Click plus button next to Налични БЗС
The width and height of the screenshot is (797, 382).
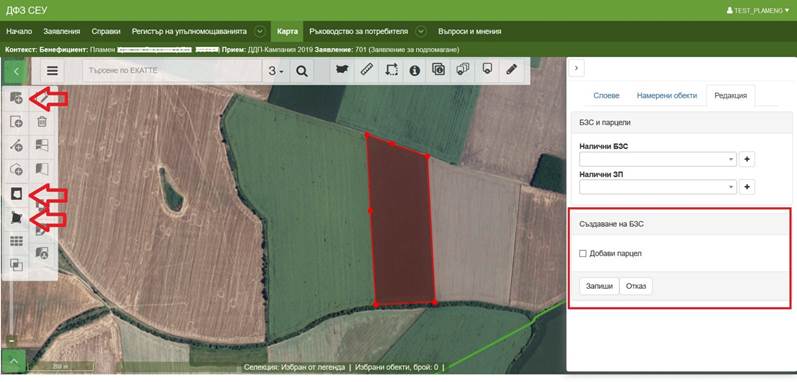(x=747, y=159)
